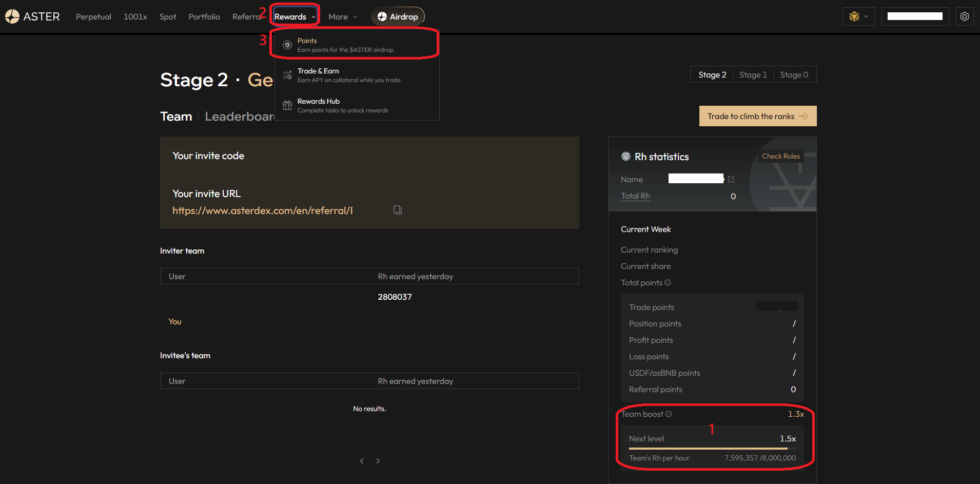Open the Leaderboard tab

(x=239, y=117)
